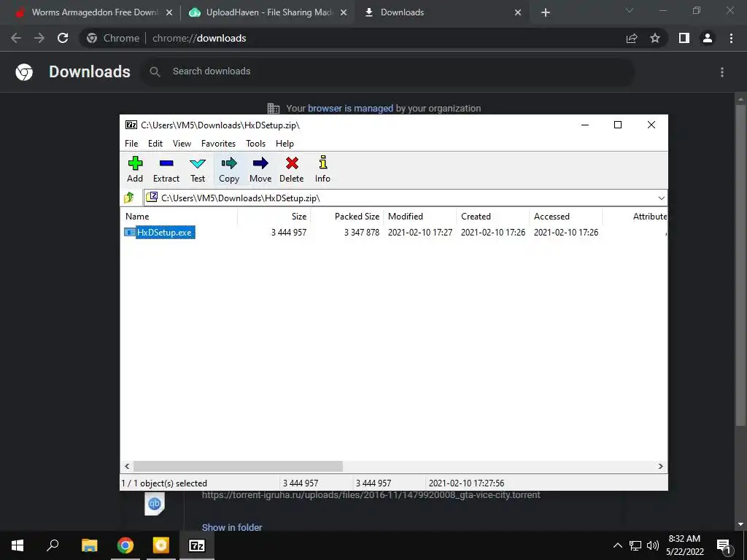Click the Chrome back arrow
The height and width of the screenshot is (560, 747).
coord(16,38)
